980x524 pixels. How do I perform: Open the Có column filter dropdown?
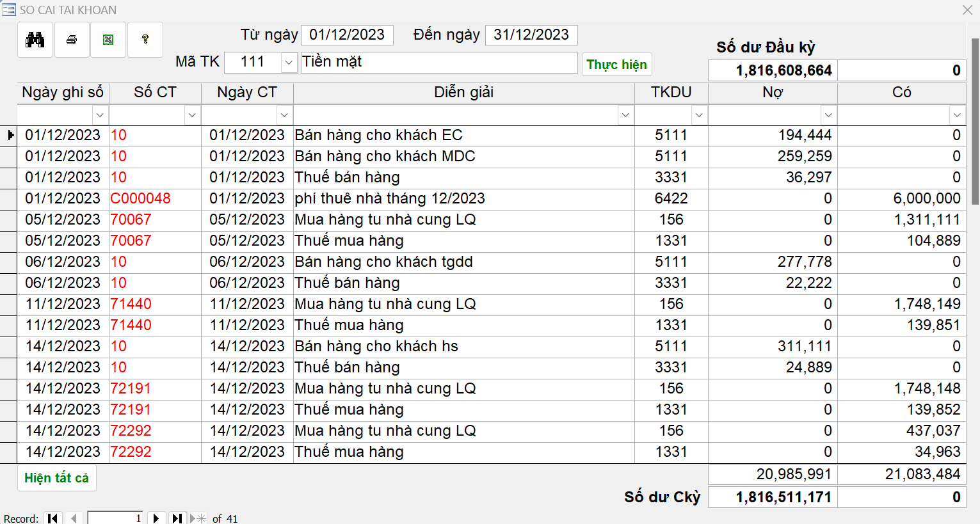tap(956, 115)
